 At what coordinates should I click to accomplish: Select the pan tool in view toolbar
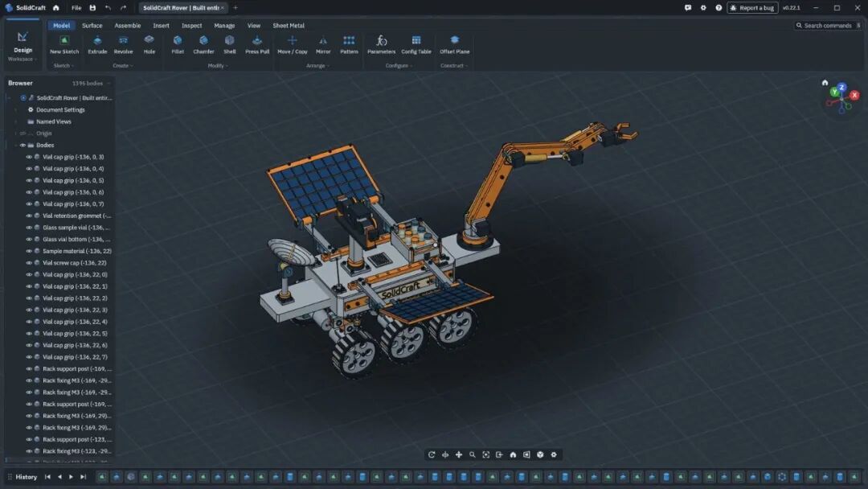click(x=459, y=454)
